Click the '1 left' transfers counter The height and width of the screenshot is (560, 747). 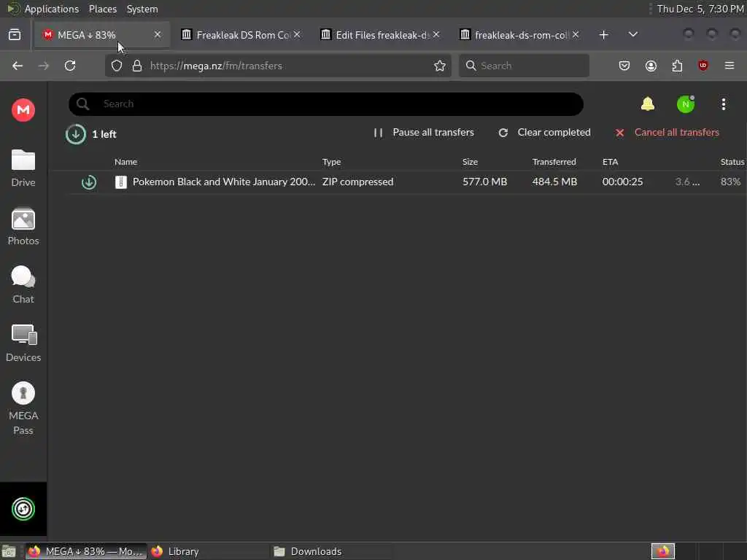(x=104, y=134)
